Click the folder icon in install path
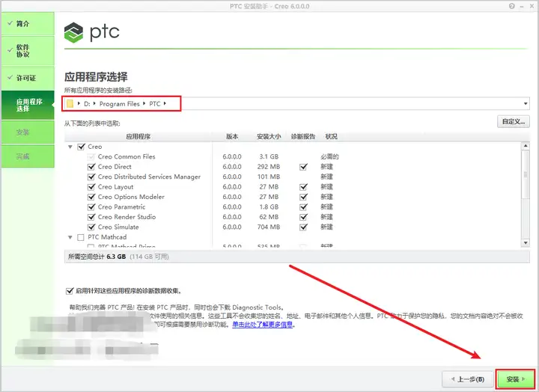 [70, 104]
